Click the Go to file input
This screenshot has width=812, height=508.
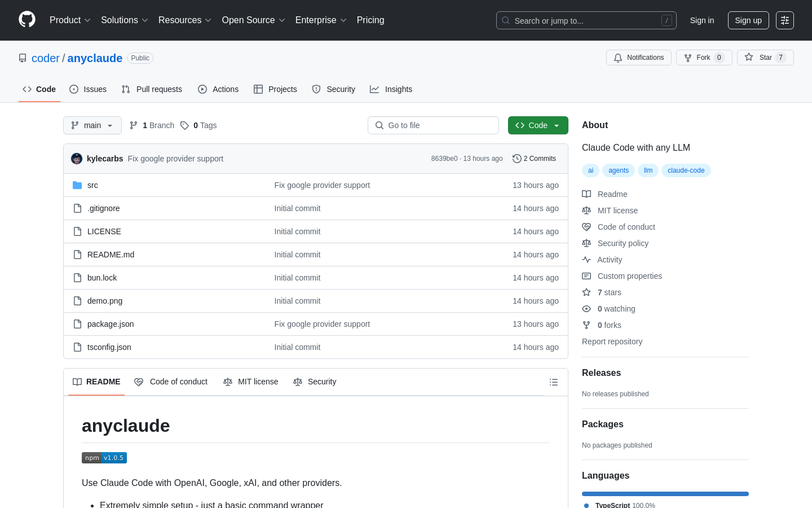433,125
